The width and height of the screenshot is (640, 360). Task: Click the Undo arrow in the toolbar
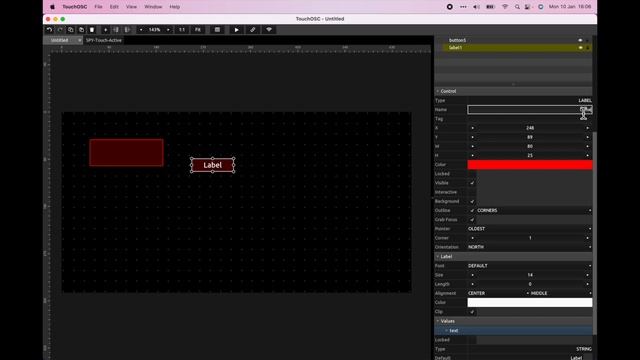click(49, 30)
